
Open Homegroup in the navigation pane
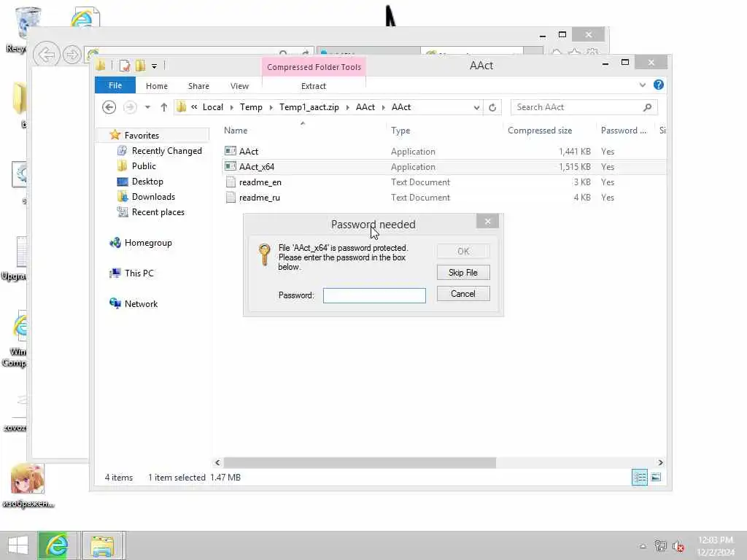point(147,243)
